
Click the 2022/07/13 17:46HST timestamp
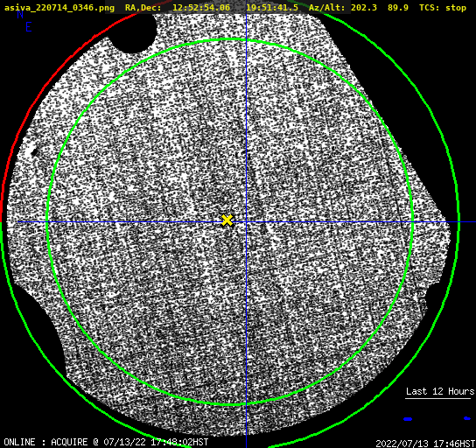(425, 444)
